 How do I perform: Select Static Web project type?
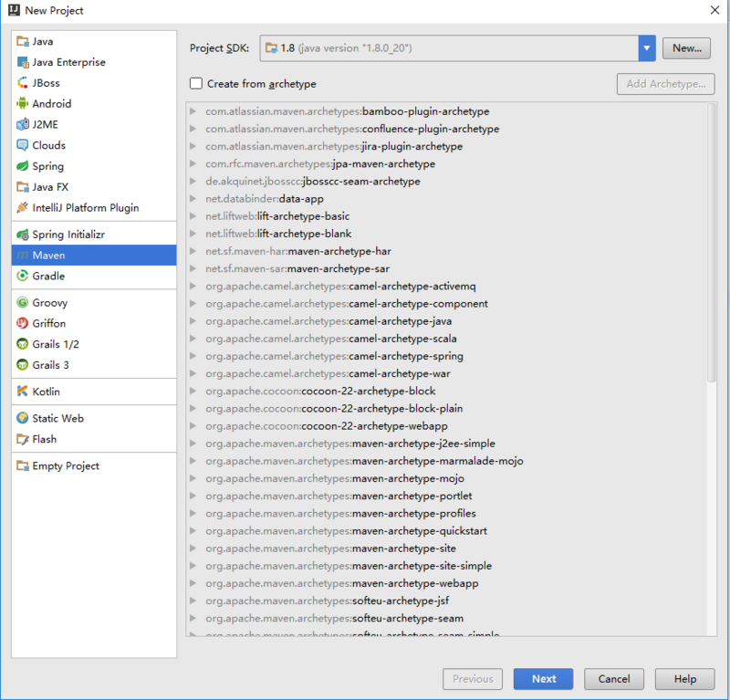pyautogui.click(x=94, y=418)
